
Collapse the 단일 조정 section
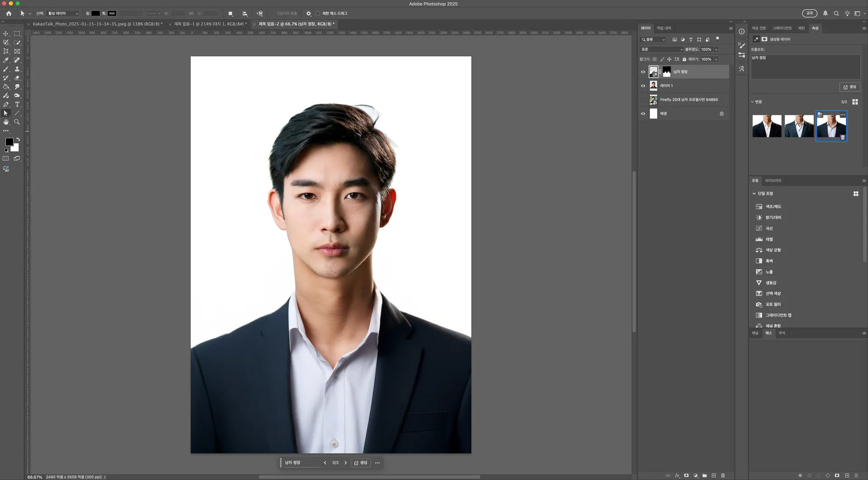[x=754, y=194]
